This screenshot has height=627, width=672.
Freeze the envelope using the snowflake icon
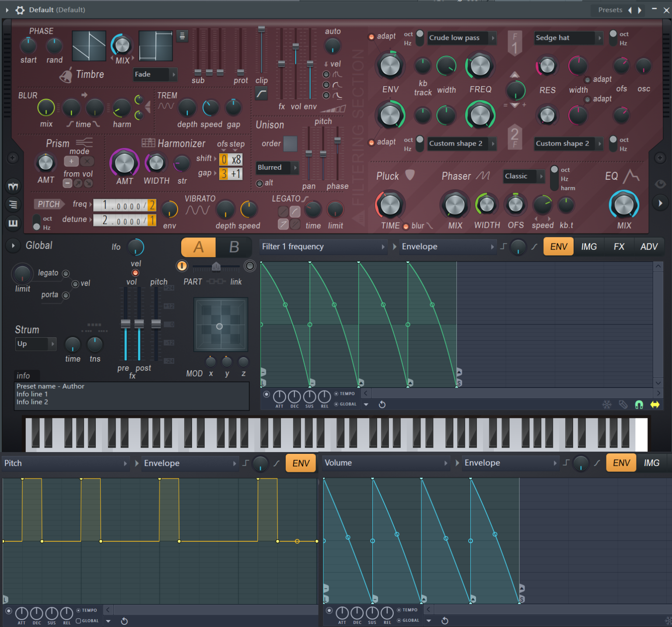click(x=607, y=405)
